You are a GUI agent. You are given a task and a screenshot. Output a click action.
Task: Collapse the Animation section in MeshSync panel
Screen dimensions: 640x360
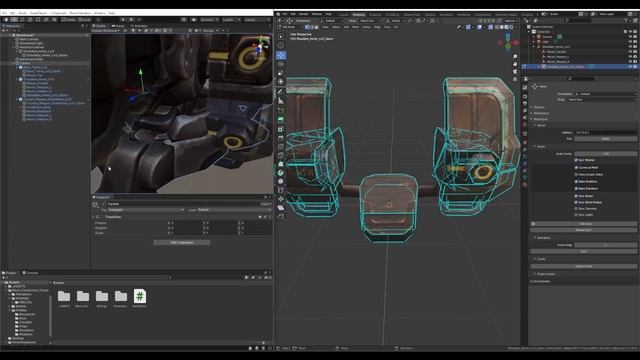point(542,238)
